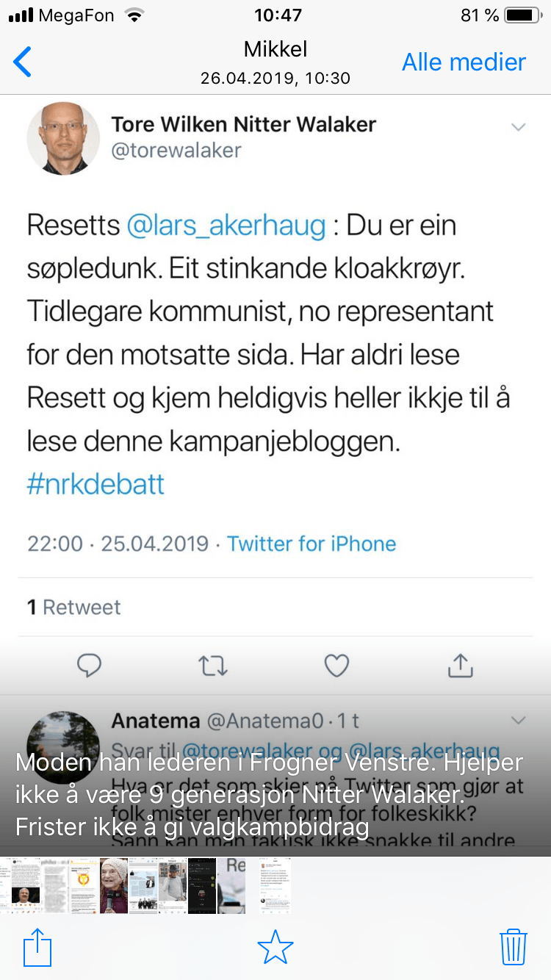The image size is (551, 980).
Task: Tap the back chevron arrow
Action: coord(23,62)
